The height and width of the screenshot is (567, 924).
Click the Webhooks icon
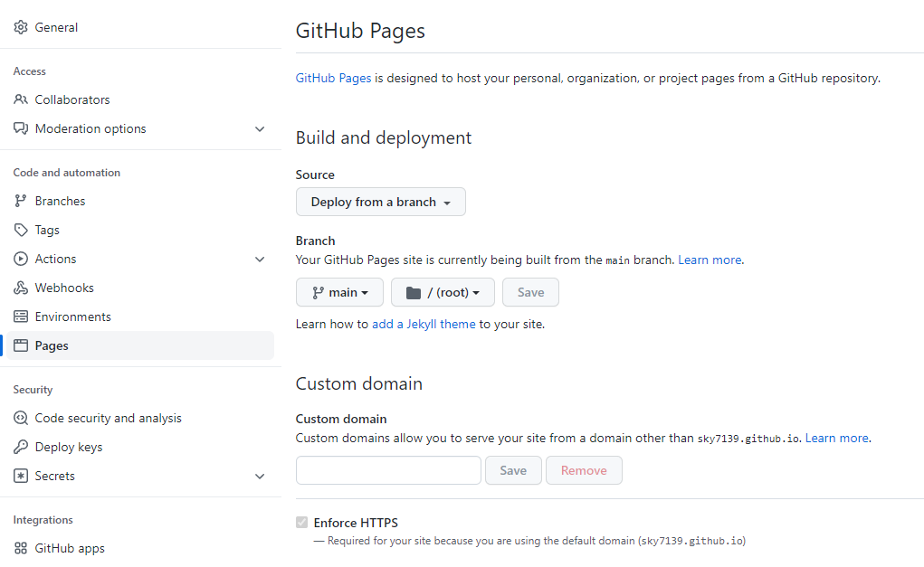21,288
